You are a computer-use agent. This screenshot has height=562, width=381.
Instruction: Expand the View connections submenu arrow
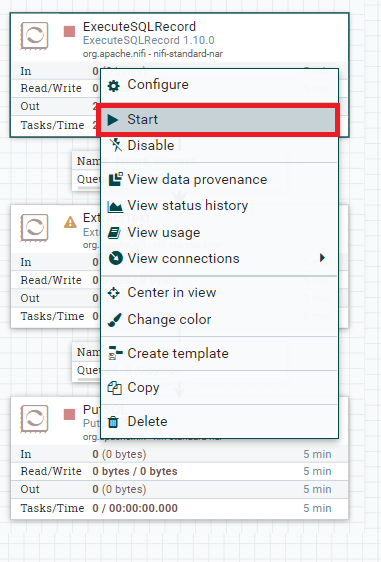[x=322, y=258]
